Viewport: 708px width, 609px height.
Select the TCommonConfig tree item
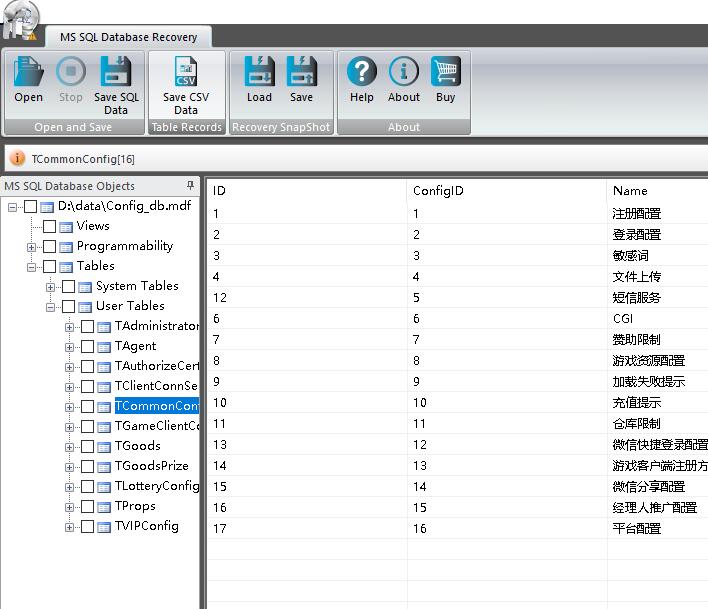[x=156, y=406]
